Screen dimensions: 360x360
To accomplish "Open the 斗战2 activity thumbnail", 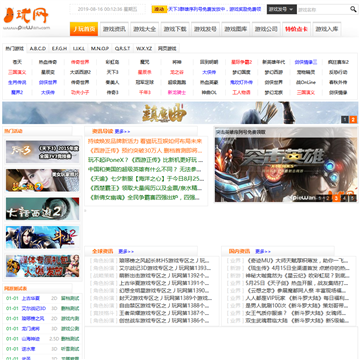I will 42,237.
